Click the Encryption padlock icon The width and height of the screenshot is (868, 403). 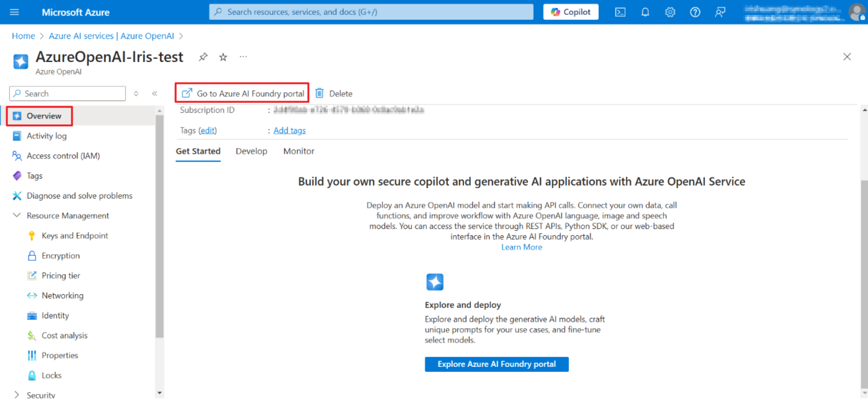point(32,256)
